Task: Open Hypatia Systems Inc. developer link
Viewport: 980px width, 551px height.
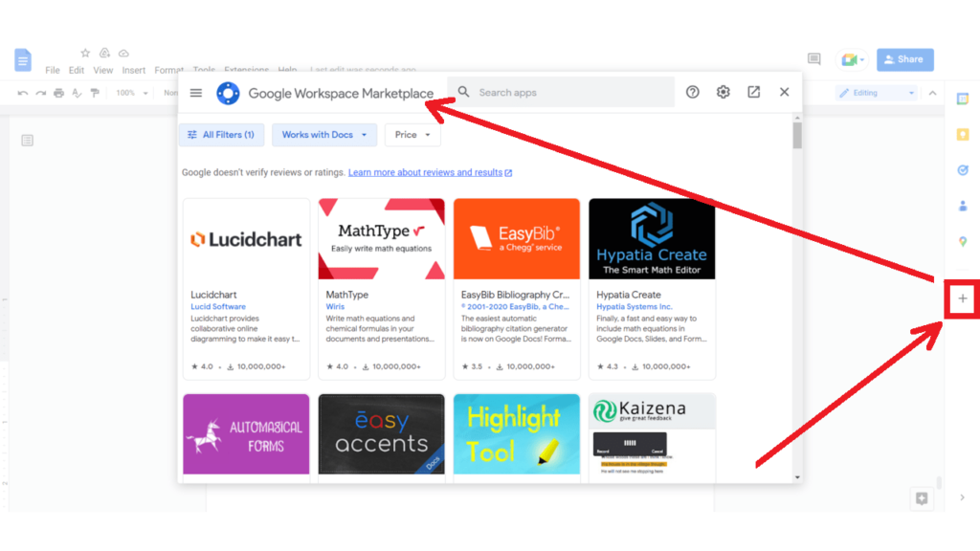Action: point(635,307)
